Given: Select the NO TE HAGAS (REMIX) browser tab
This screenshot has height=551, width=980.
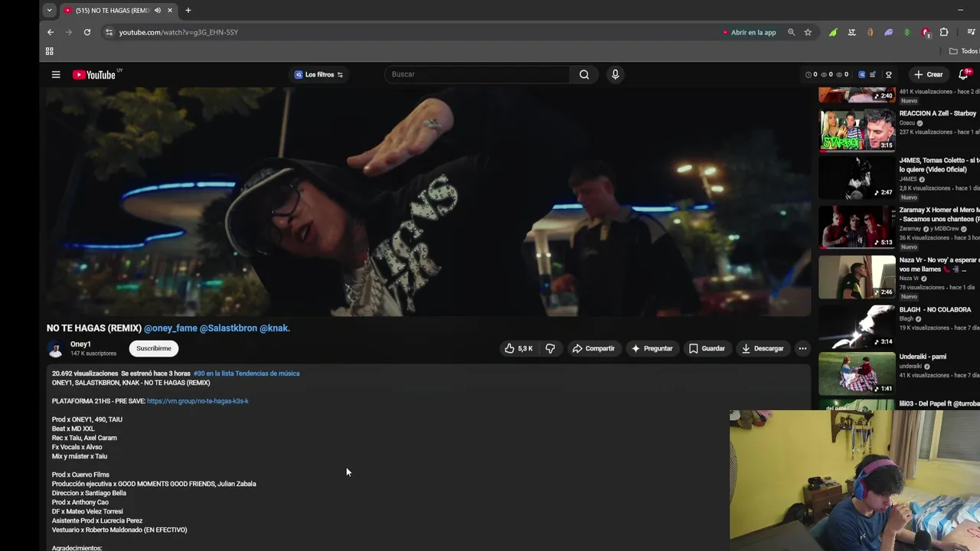Looking at the screenshot, I should point(119,10).
